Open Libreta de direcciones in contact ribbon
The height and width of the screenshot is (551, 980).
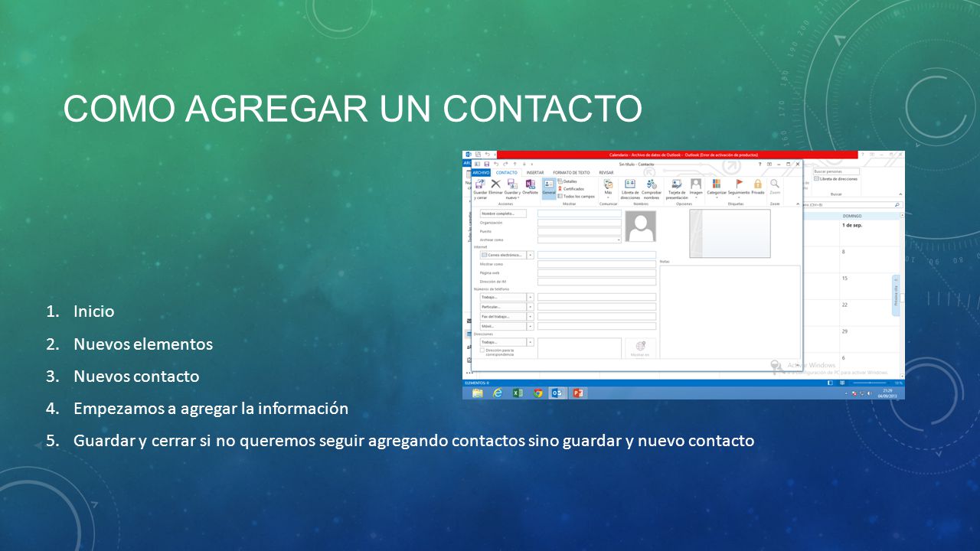click(x=630, y=187)
